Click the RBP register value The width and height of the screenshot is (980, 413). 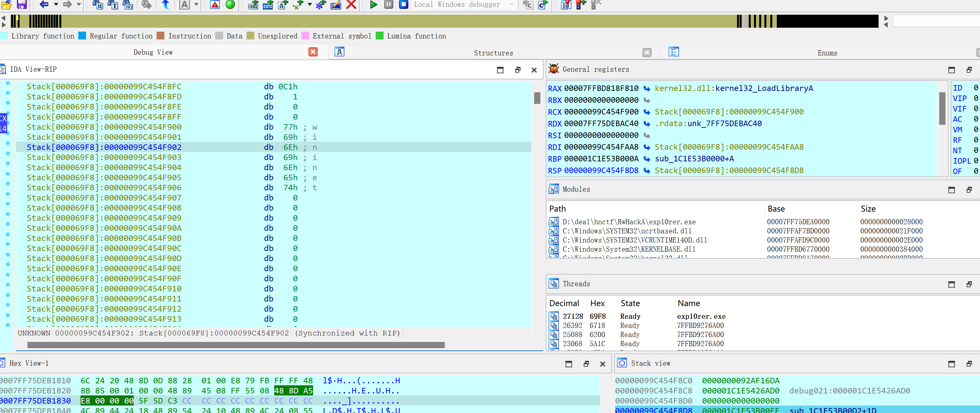601,159
